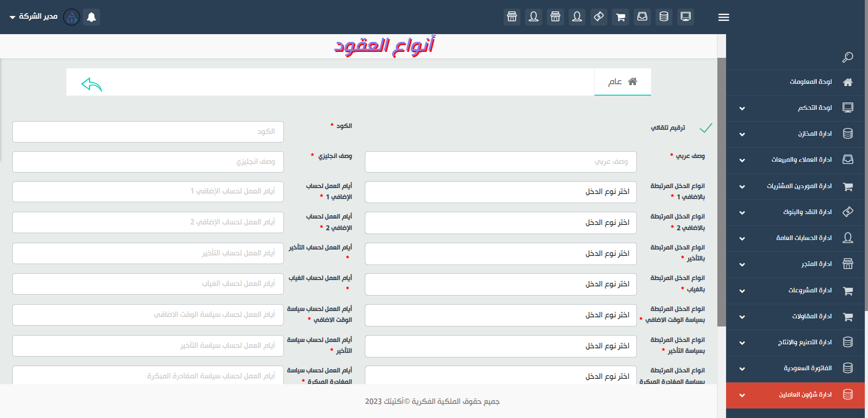Expand ادارة النقد والبنوك chevron

[742, 213]
